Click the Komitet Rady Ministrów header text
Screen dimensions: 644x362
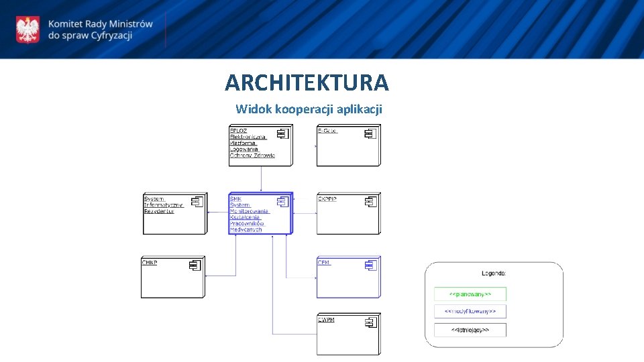100,29
